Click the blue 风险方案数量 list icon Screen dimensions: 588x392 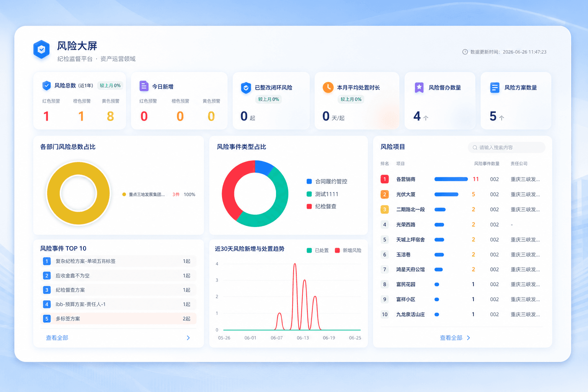pyautogui.click(x=495, y=88)
